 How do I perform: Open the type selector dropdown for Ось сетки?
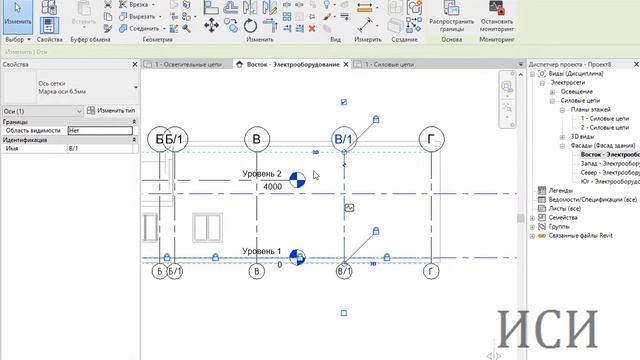(x=136, y=87)
